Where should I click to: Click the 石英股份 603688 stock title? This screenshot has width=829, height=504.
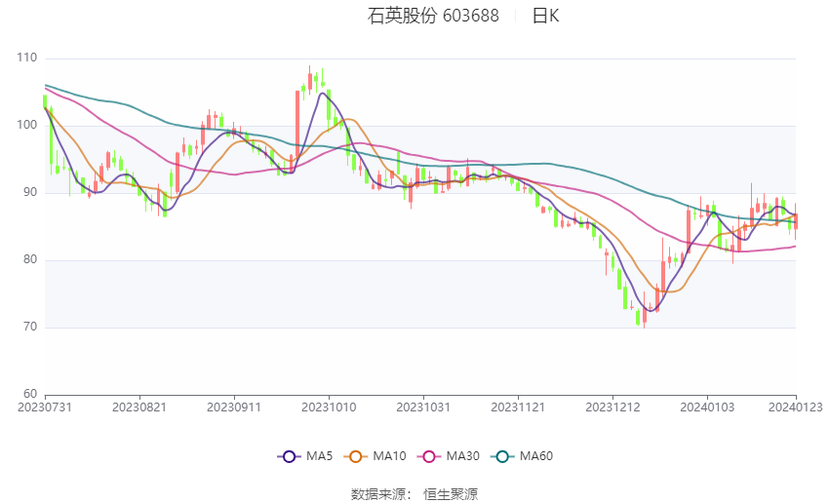(433, 16)
